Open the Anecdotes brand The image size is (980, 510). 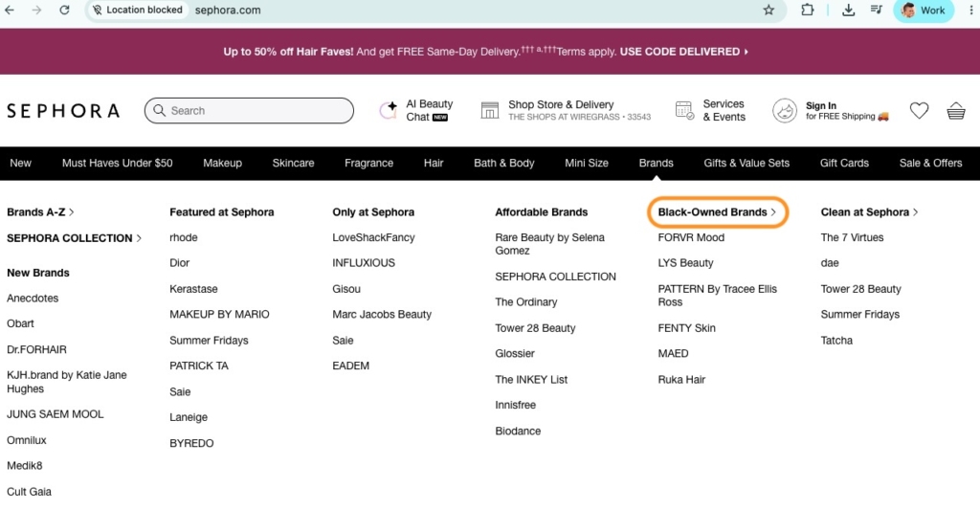[x=33, y=299]
